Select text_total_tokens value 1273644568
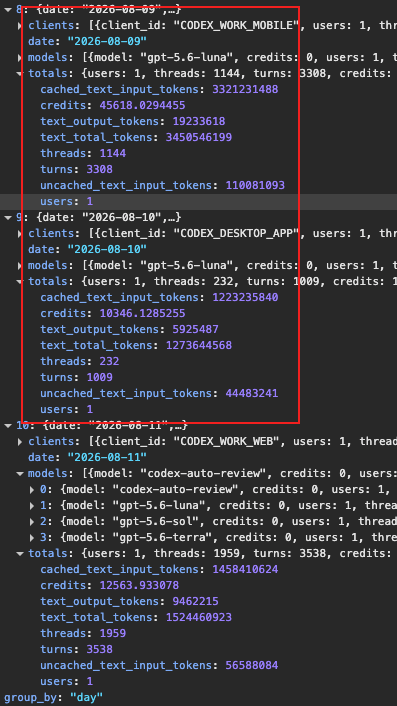The width and height of the screenshot is (397, 706). tap(199, 345)
